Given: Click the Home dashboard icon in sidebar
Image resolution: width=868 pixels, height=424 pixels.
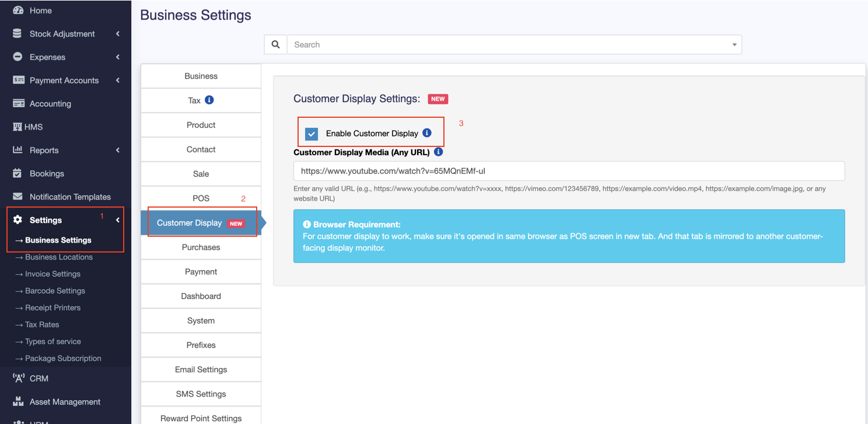Looking at the screenshot, I should tap(18, 10).
